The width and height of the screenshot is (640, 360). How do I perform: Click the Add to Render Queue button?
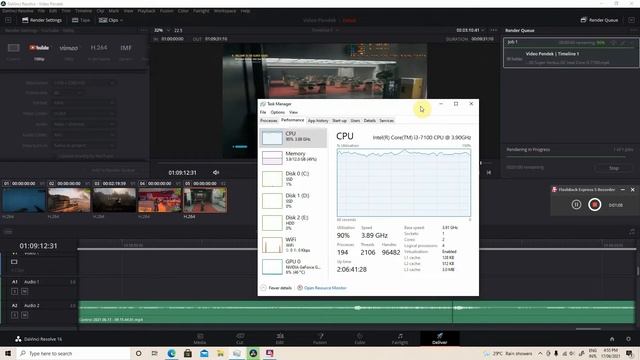pos(113,170)
